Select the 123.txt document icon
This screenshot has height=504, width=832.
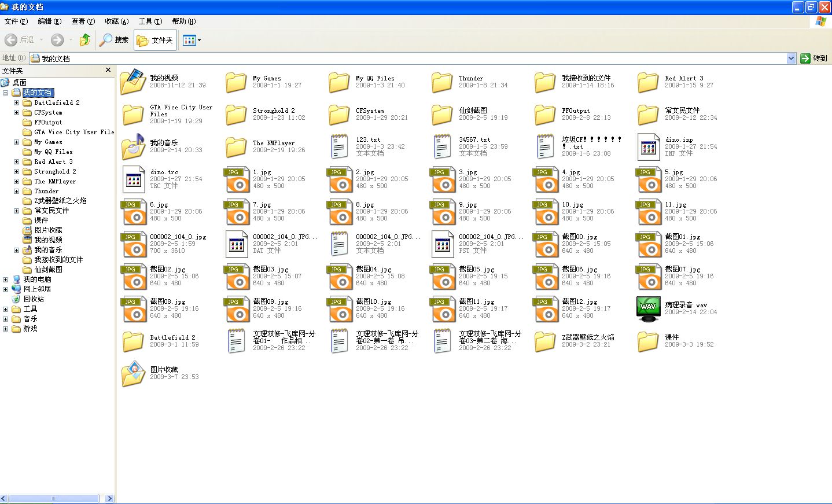pyautogui.click(x=339, y=146)
